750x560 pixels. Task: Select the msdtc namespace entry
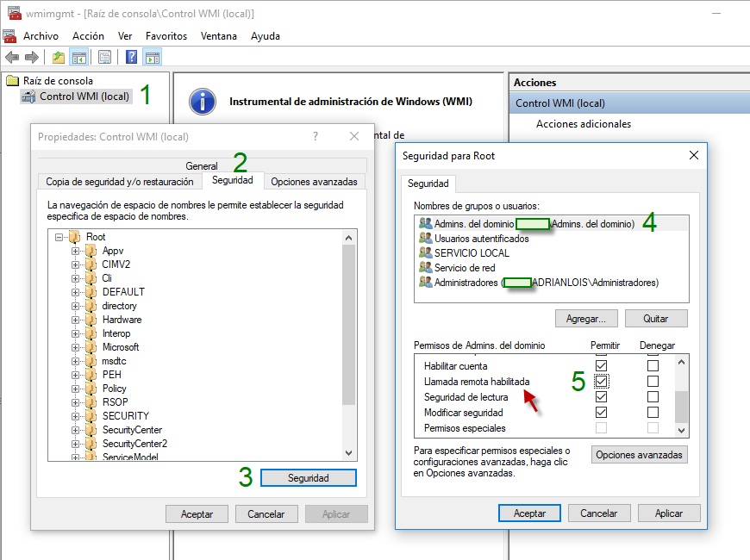pos(114,361)
